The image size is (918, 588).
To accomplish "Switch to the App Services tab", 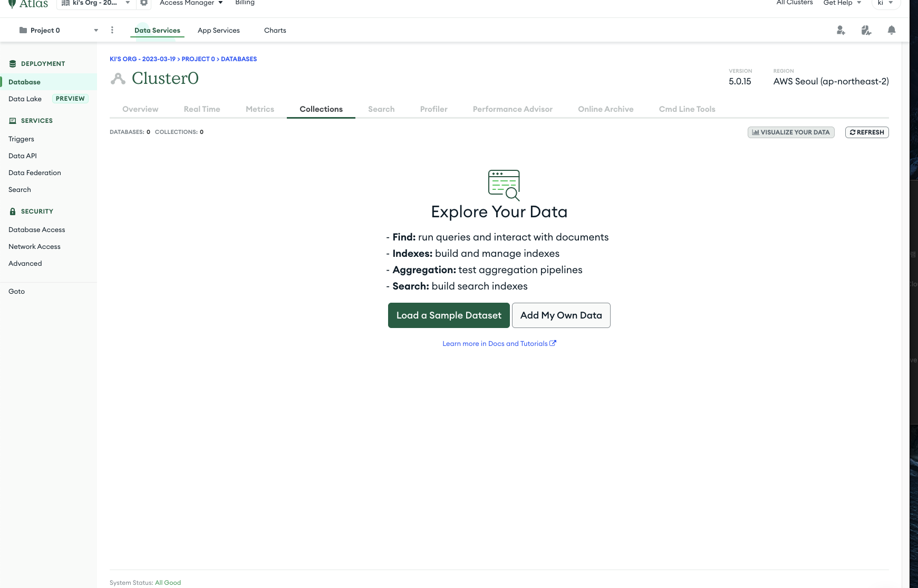I will point(219,30).
